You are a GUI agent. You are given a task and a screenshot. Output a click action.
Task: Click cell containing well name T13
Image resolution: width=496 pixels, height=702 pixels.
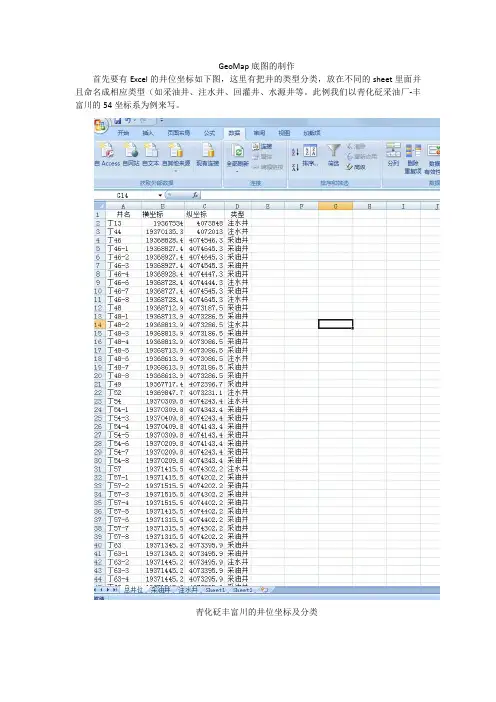pyautogui.click(x=123, y=223)
